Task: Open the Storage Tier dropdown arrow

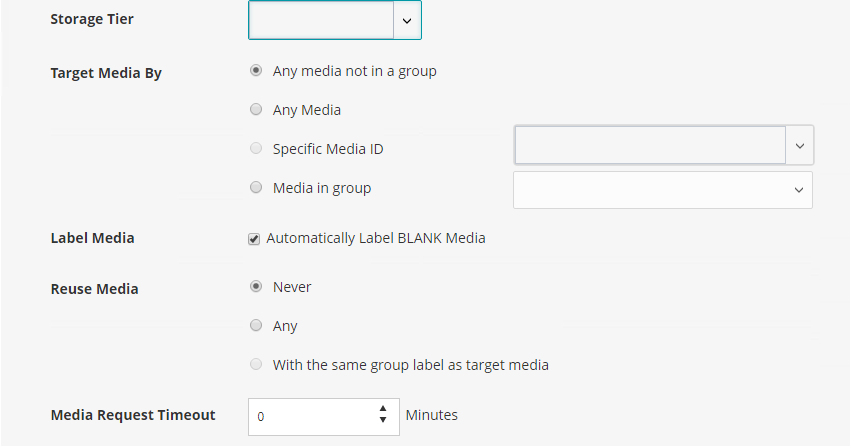Action: click(407, 20)
